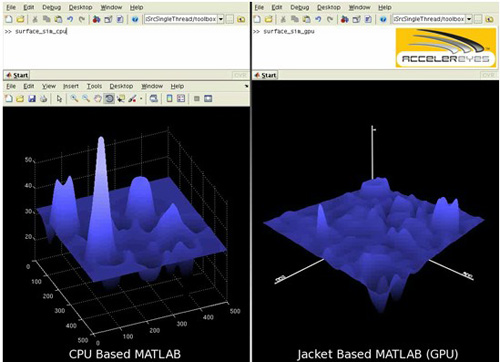Toggle the Edit Plot arrow tool
This screenshot has width=500, height=362.
point(59,99)
